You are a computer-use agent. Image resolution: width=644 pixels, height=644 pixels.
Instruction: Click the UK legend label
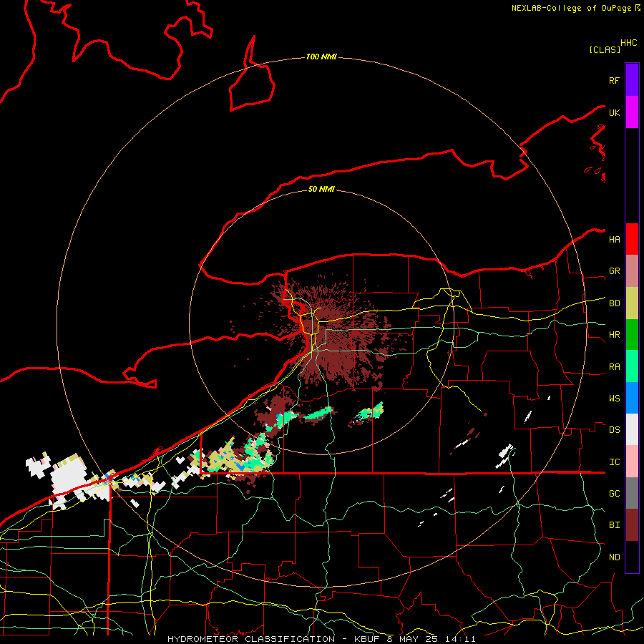coord(614,112)
